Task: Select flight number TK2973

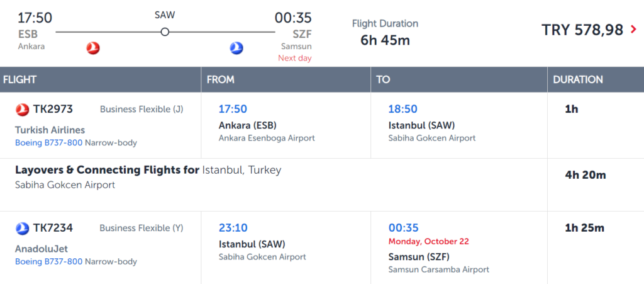Action: point(53,109)
